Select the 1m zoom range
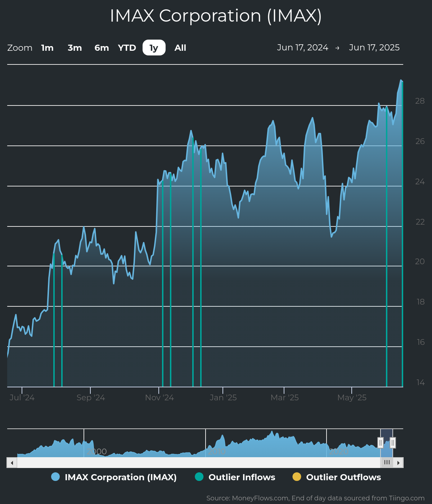This screenshot has height=504, width=432. coord(47,48)
